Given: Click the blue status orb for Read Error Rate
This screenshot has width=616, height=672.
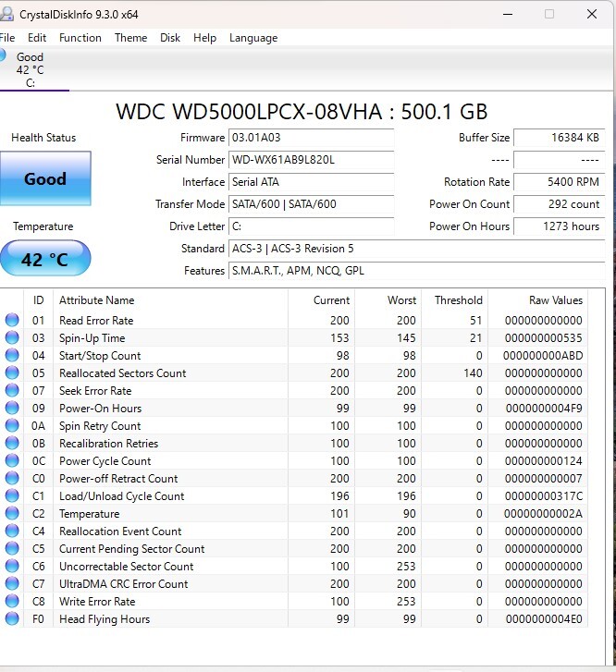Looking at the screenshot, I should click(x=12, y=320).
